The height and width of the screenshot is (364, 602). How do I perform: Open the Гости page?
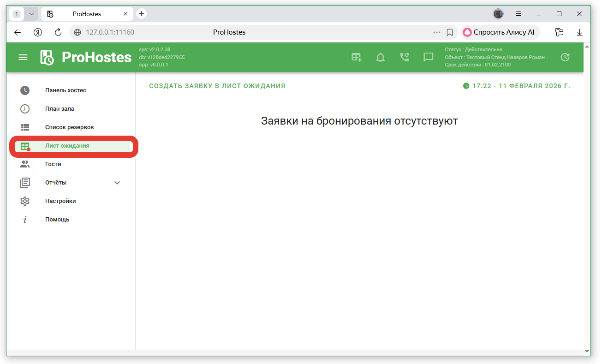pyautogui.click(x=53, y=164)
